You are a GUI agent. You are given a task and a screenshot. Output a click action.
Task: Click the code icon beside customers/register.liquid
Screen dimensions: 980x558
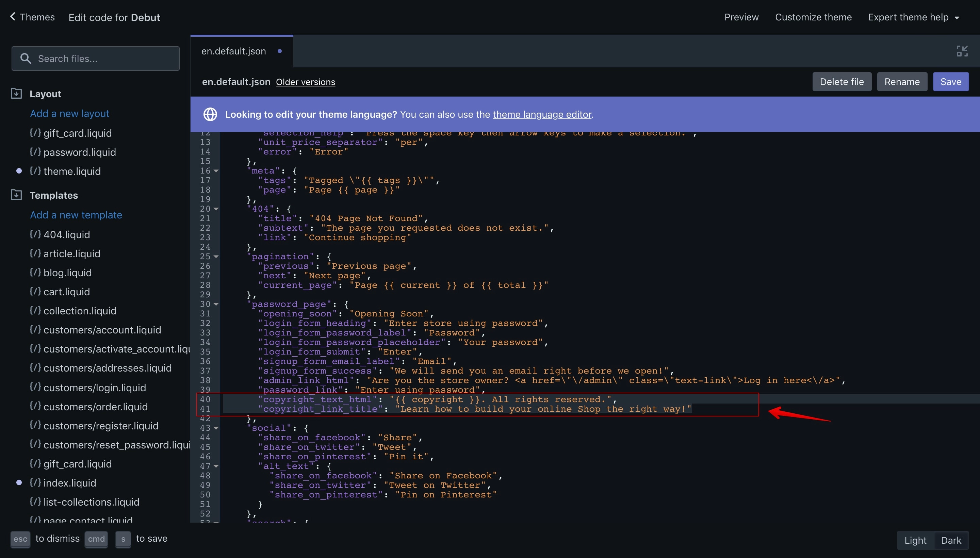(35, 425)
